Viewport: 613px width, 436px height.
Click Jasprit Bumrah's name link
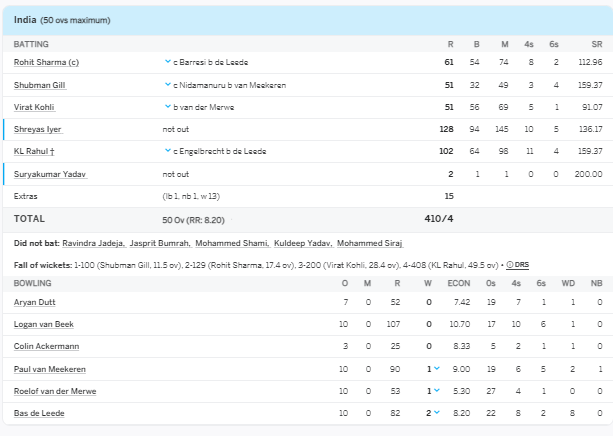click(157, 243)
